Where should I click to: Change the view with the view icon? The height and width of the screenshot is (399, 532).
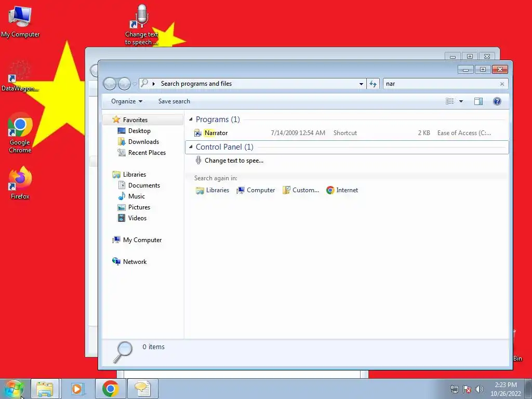[x=449, y=101]
